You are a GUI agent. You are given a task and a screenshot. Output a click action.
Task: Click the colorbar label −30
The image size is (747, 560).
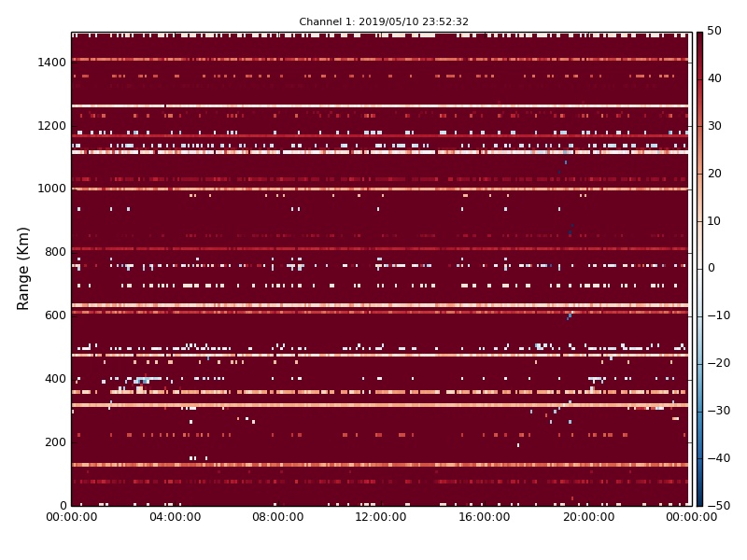click(x=718, y=411)
